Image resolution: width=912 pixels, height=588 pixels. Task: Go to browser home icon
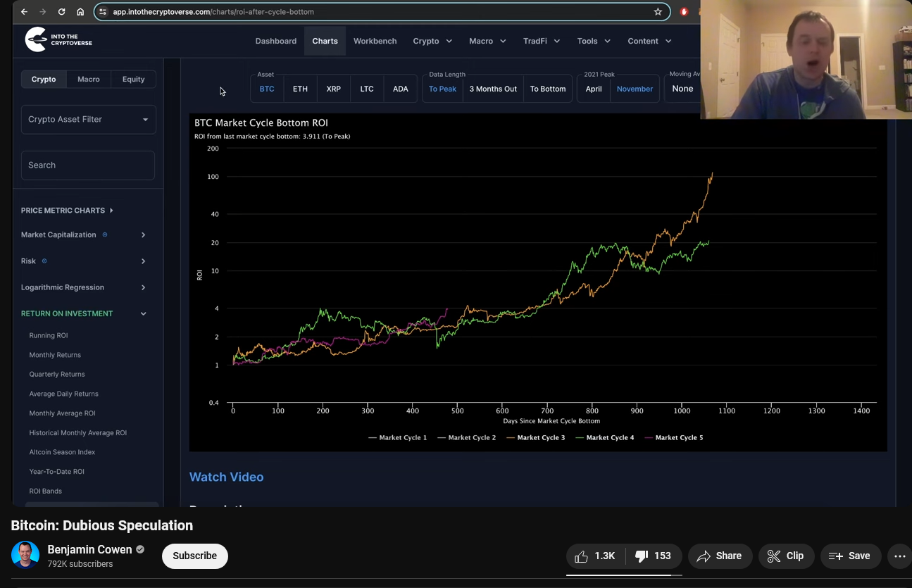80,12
